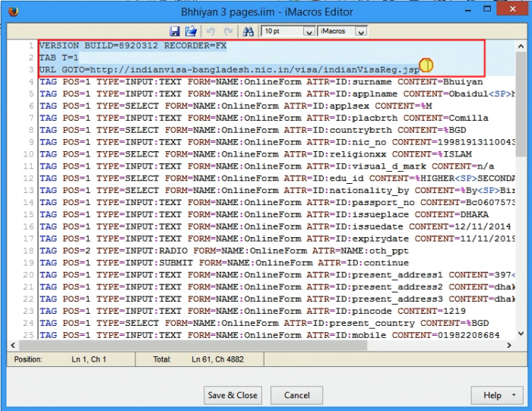Click the URL GOTO line 3
Viewport: 532px width, 411px height.
[230, 70]
